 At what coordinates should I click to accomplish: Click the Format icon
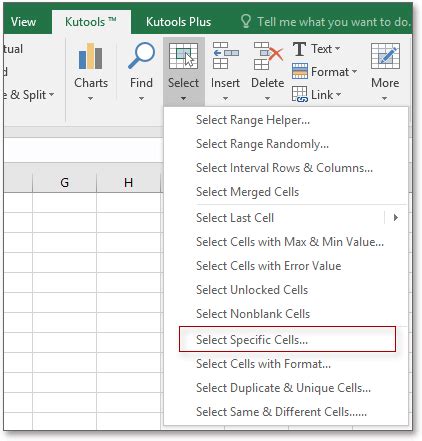pyautogui.click(x=300, y=71)
